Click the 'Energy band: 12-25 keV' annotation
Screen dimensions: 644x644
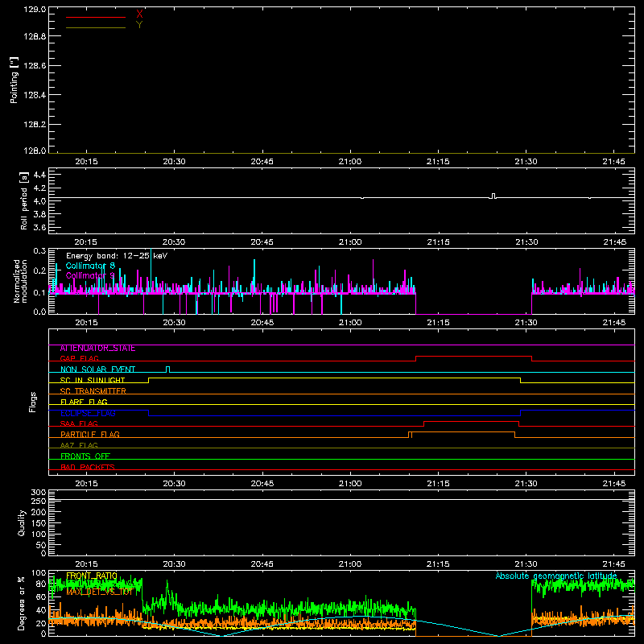click(117, 256)
